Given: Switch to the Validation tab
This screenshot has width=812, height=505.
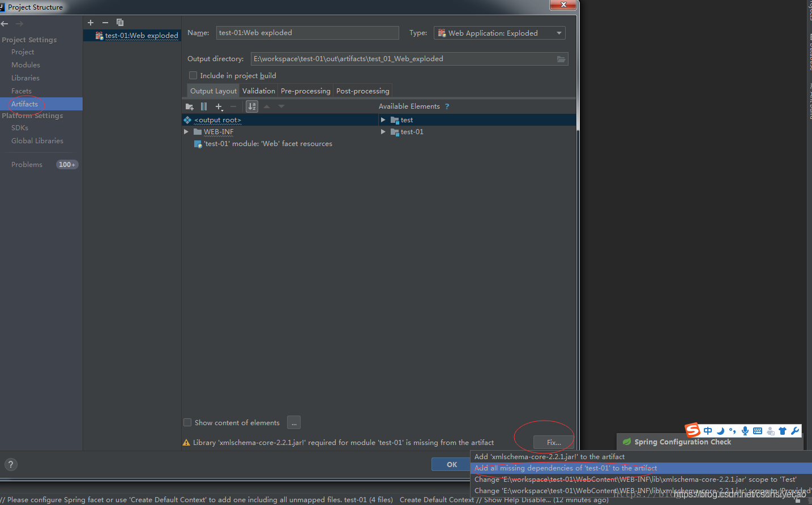Looking at the screenshot, I should (259, 91).
